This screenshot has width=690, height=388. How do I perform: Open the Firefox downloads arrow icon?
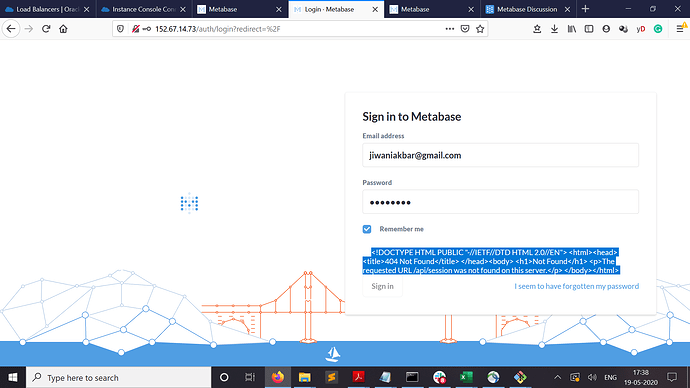pos(554,29)
